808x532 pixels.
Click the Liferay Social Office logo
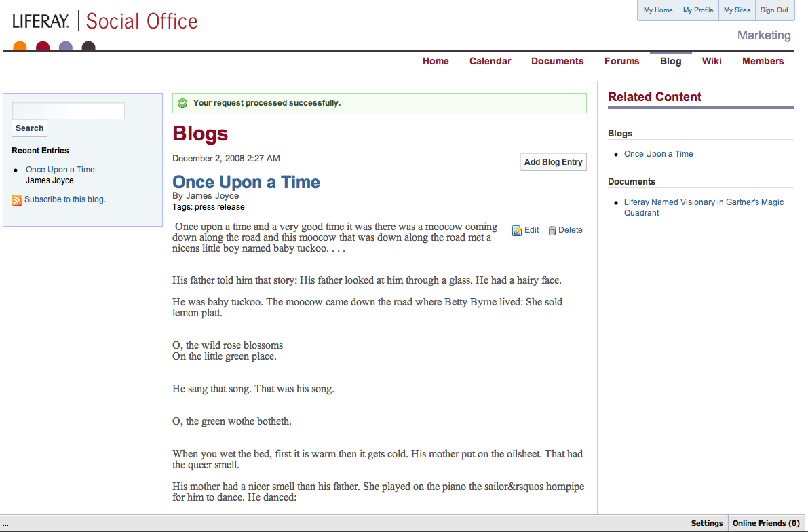point(105,21)
